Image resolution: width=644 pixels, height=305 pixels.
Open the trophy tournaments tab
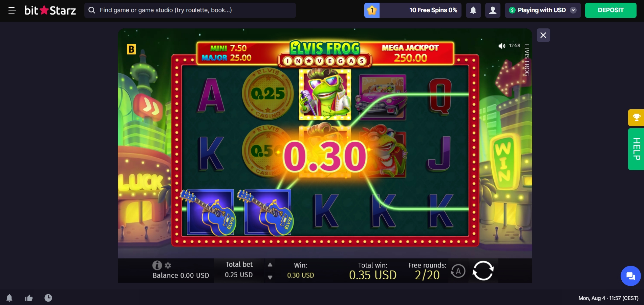coord(636,118)
